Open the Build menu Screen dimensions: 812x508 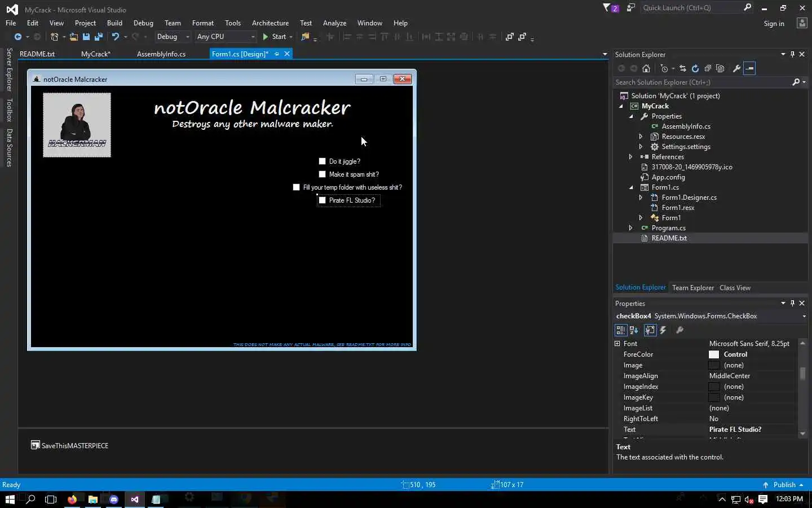tap(114, 23)
